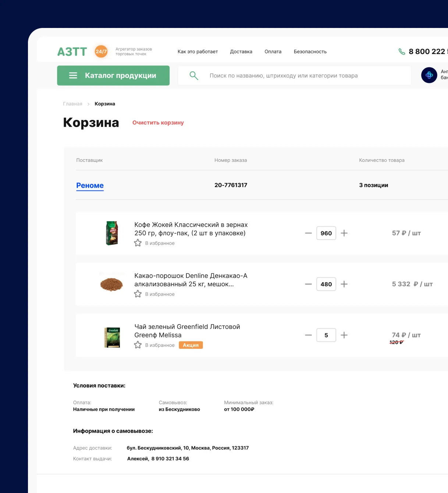
Task: Click contact Алексей, 8 910 321 34 56
Action: tap(158, 458)
